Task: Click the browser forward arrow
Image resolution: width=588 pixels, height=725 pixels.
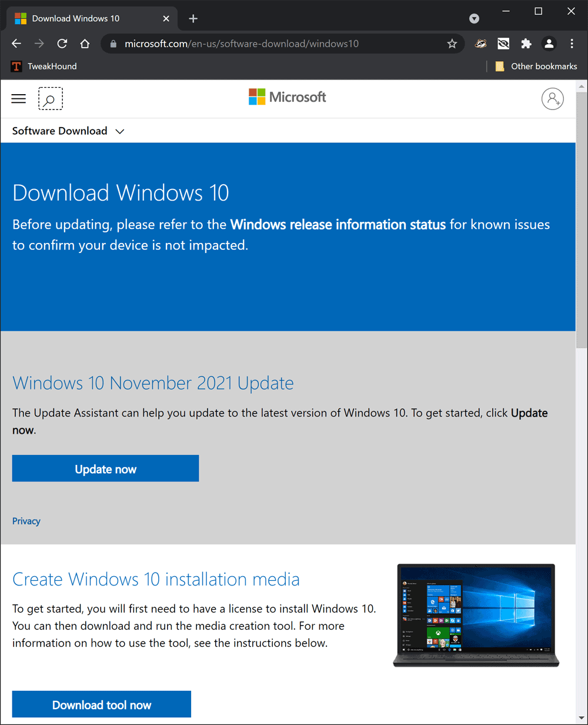Action: click(x=39, y=44)
